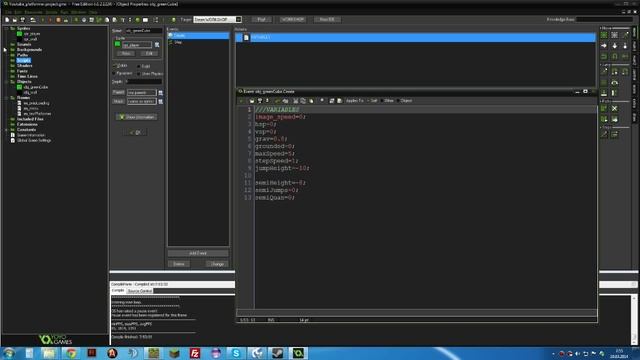This screenshot has height=360, width=640.
Task: Open the Paths folder
Action: 22,55
